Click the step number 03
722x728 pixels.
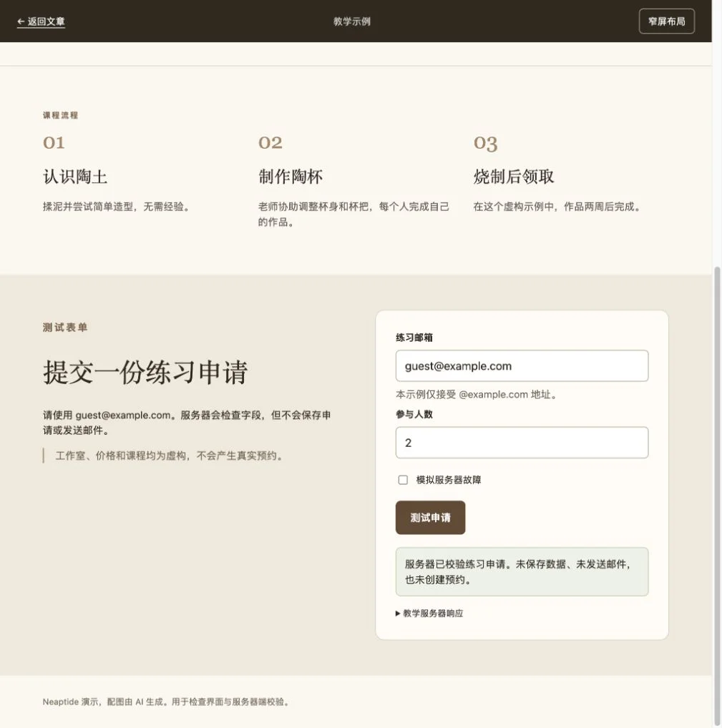pyautogui.click(x=486, y=143)
